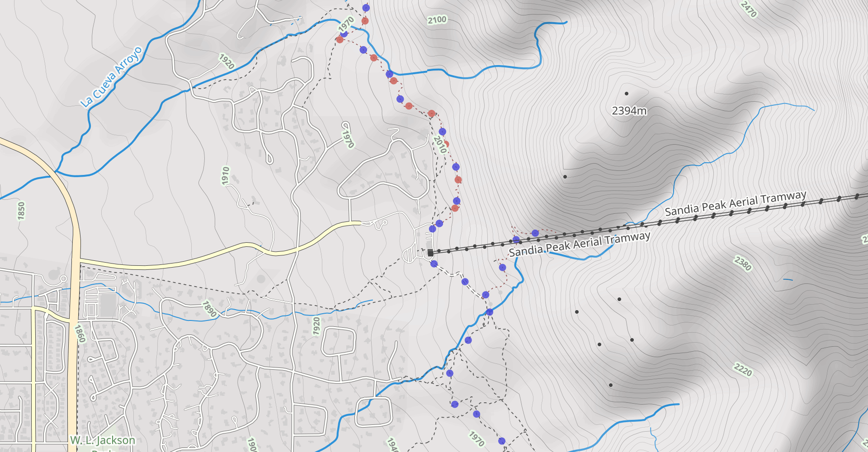
Task: Click the 1890 contour elevation label
Action: [209, 309]
